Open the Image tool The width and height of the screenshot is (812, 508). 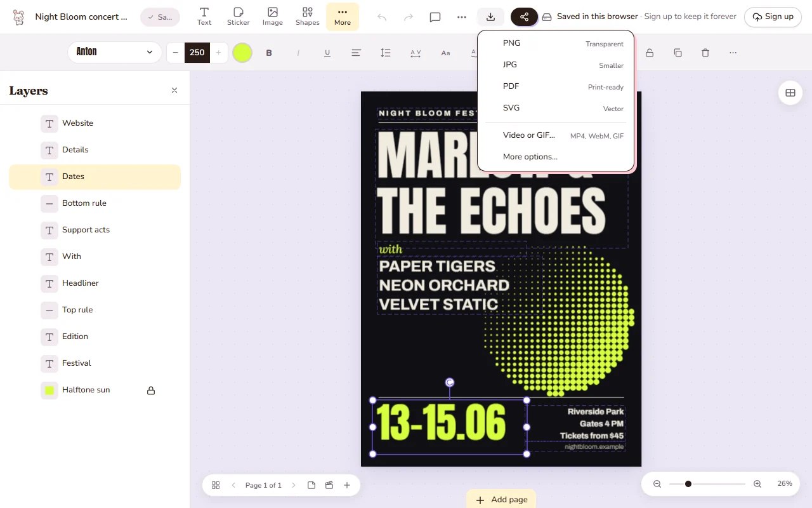point(273,17)
